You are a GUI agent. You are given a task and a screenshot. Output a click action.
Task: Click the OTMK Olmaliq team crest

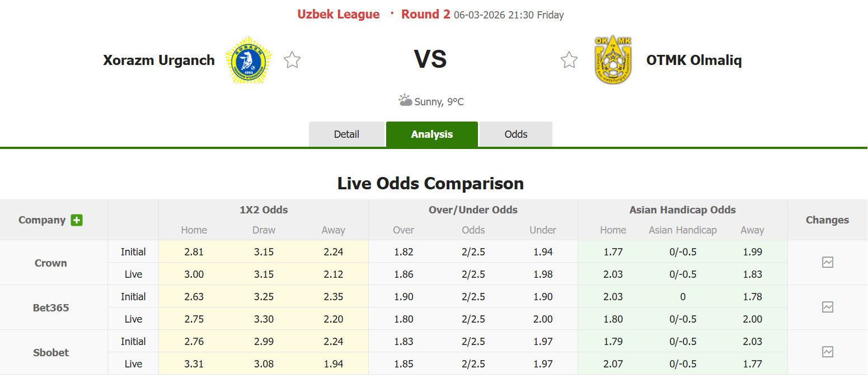(614, 59)
